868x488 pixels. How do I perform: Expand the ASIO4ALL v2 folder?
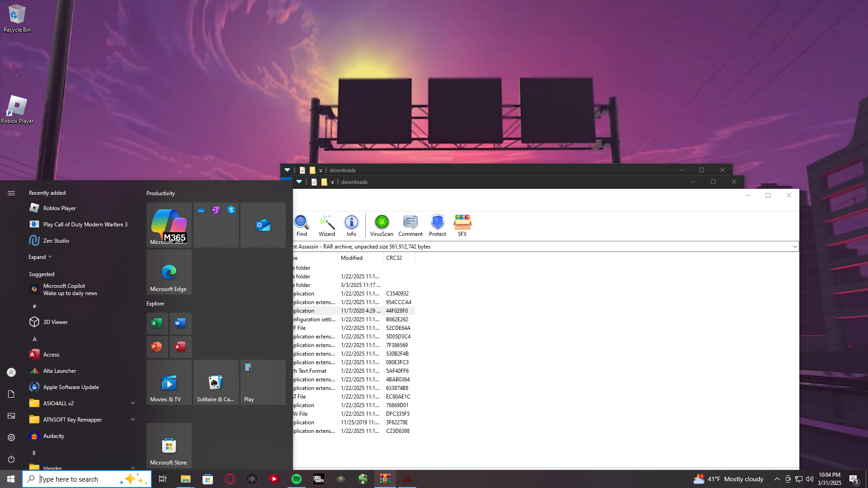(x=133, y=404)
